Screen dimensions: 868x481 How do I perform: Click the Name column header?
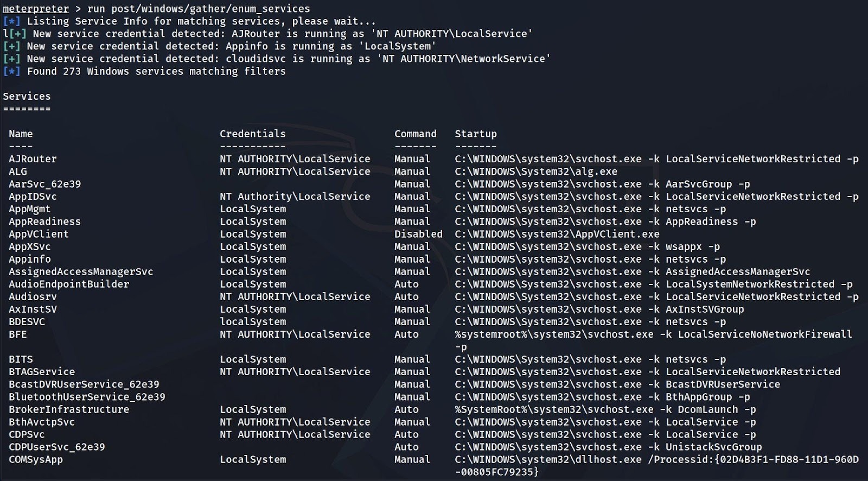(x=21, y=134)
